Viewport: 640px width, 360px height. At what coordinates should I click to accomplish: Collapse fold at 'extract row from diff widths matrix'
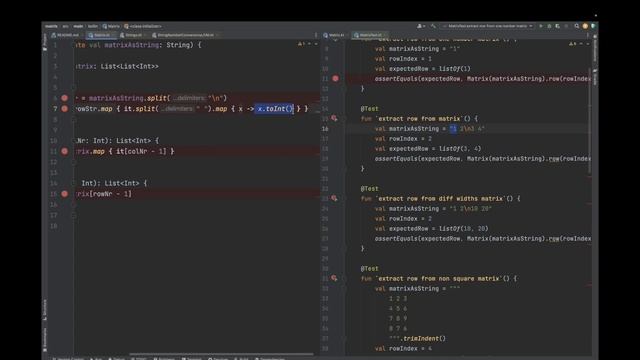click(344, 199)
